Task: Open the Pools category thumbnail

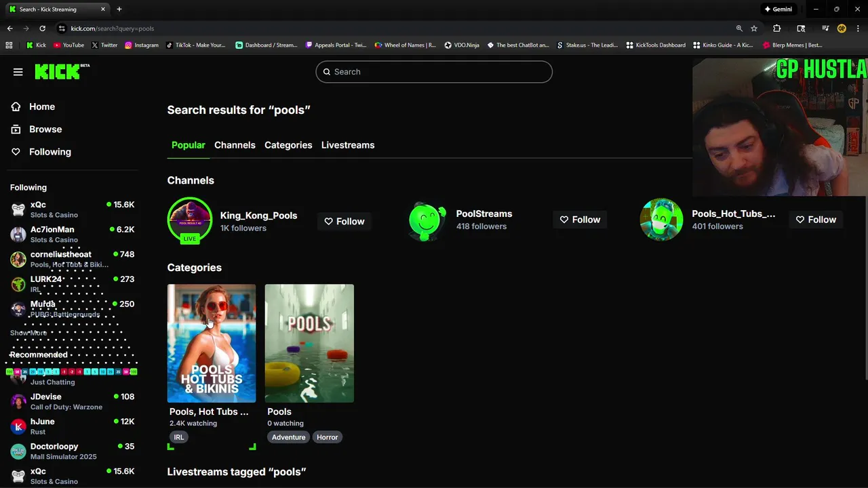Action: (309, 343)
